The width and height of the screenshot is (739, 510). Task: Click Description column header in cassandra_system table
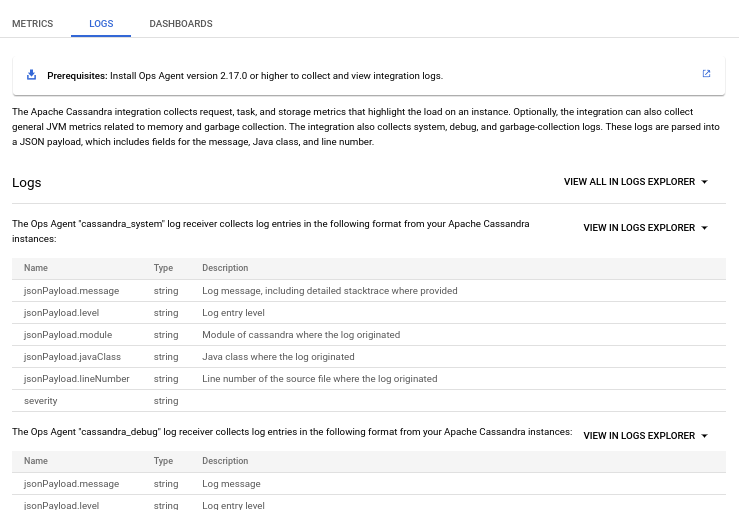click(x=225, y=268)
